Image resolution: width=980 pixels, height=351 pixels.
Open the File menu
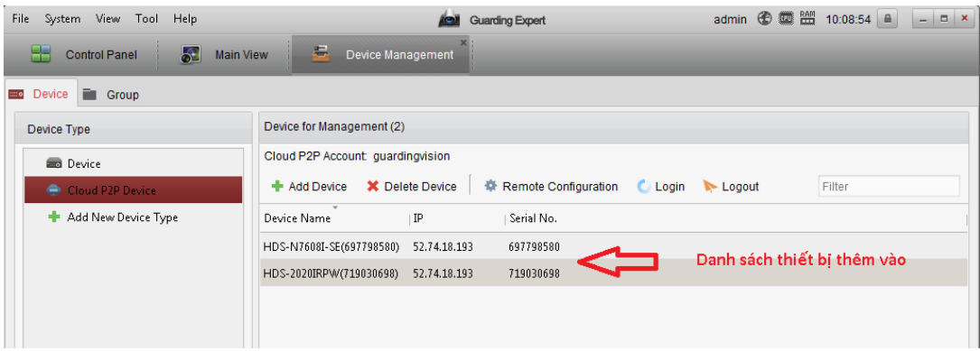click(21, 19)
